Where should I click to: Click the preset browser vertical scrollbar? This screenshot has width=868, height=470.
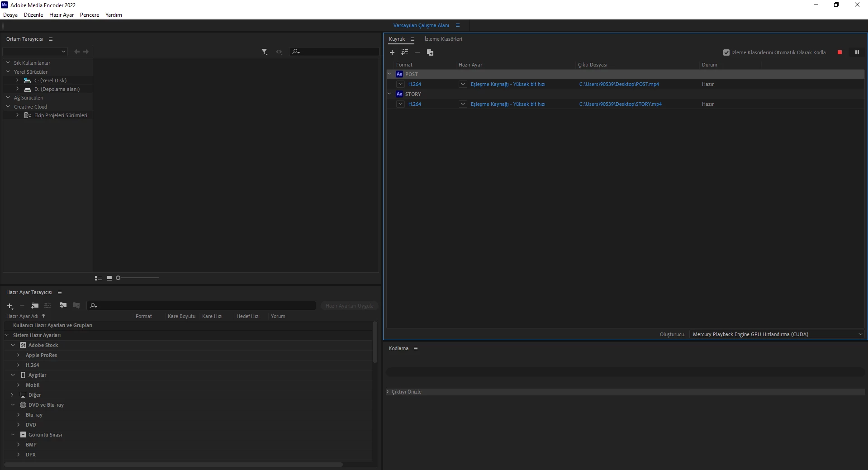coord(375,342)
